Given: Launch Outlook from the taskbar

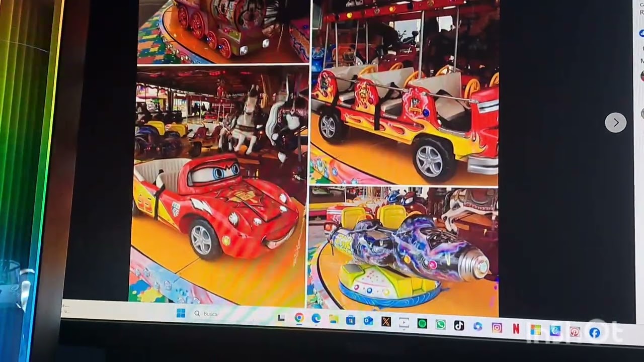Looking at the screenshot, I should coord(368,320).
